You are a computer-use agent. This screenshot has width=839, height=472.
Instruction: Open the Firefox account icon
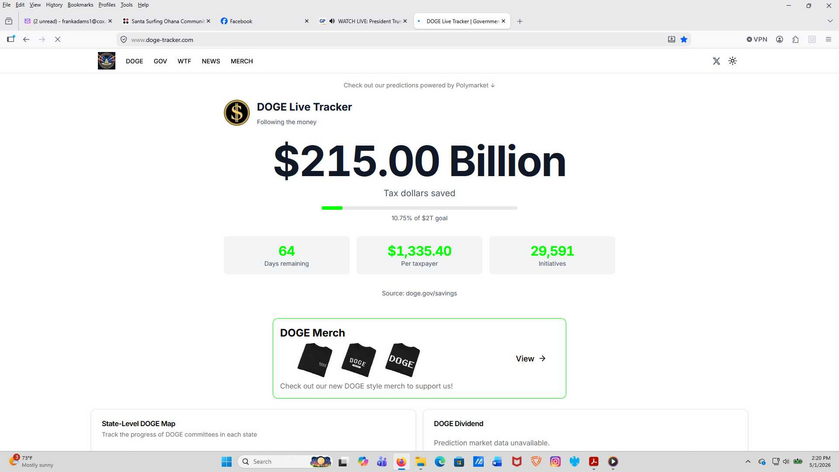(x=780, y=40)
